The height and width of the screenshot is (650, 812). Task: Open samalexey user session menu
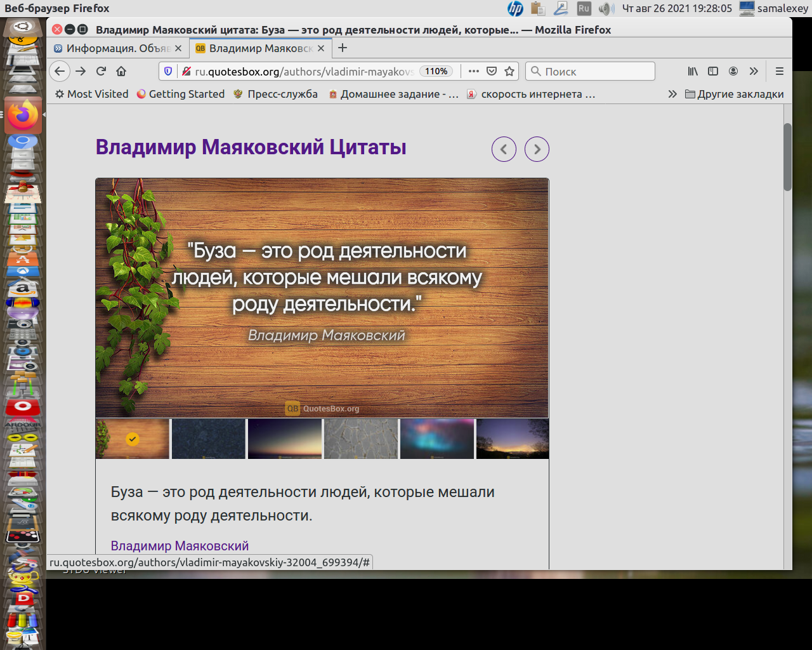[774, 8]
